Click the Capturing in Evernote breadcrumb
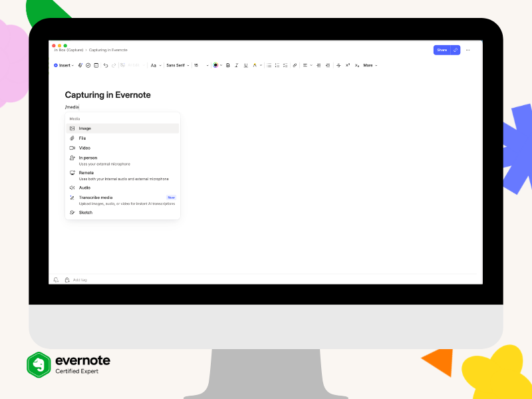 pyautogui.click(x=108, y=50)
